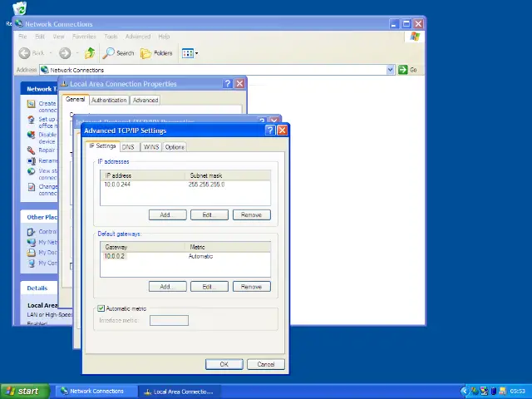Open the Views dropdown in the toolbar
Screen dimensions: 532x399
coord(190,53)
